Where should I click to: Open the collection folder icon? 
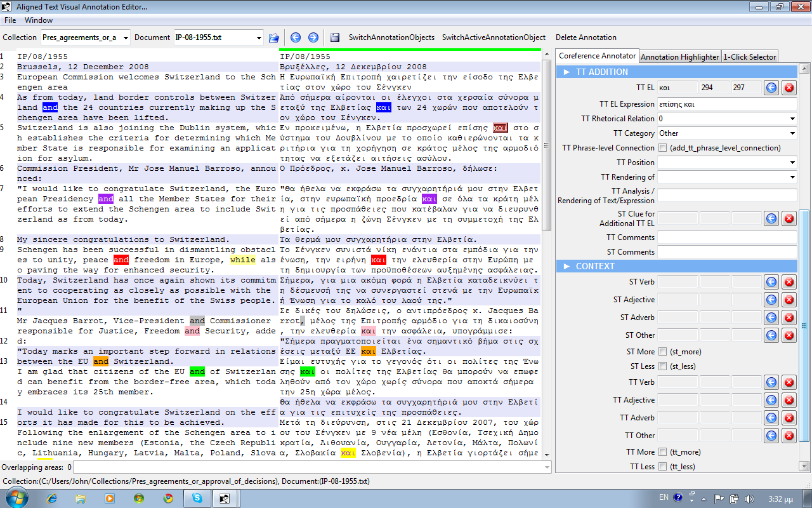[274, 37]
